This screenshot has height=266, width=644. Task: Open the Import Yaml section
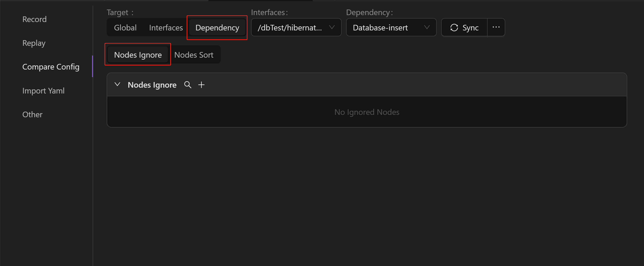43,91
